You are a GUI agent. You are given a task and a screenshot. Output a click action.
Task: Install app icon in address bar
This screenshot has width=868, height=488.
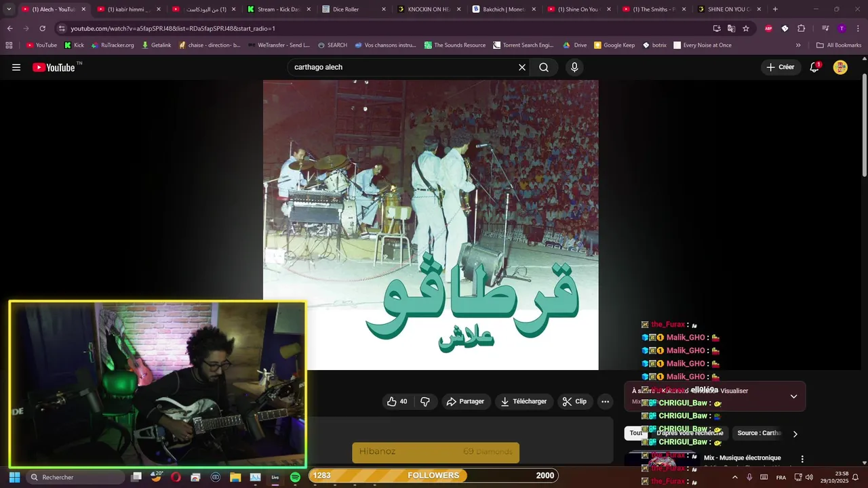click(717, 28)
